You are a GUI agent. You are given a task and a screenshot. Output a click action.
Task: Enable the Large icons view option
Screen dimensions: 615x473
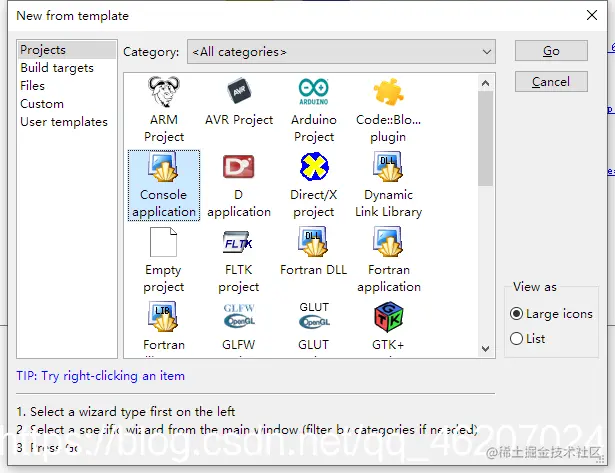point(551,314)
